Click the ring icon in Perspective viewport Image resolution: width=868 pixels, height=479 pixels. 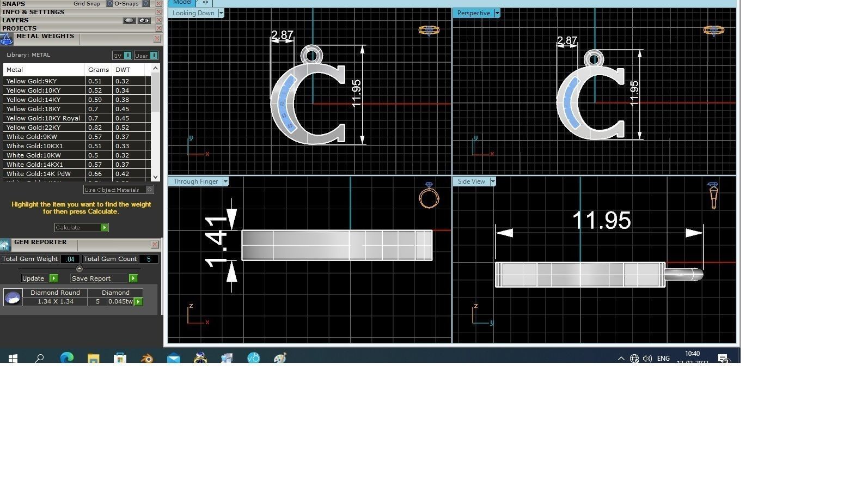click(x=713, y=31)
